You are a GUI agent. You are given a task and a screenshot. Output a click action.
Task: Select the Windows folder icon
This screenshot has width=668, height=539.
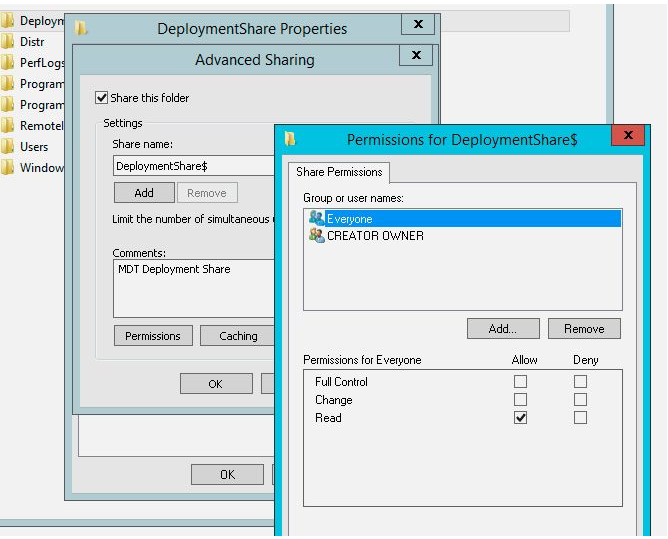click(x=7, y=167)
